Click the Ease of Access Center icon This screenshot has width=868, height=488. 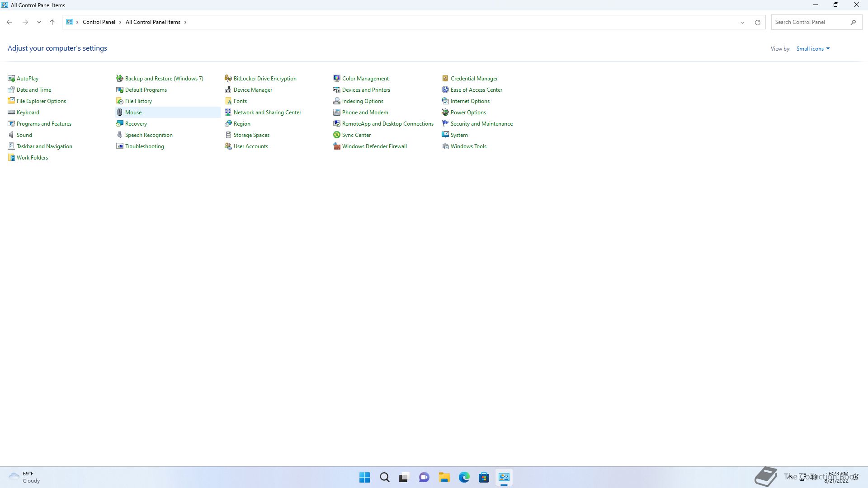[x=445, y=90]
